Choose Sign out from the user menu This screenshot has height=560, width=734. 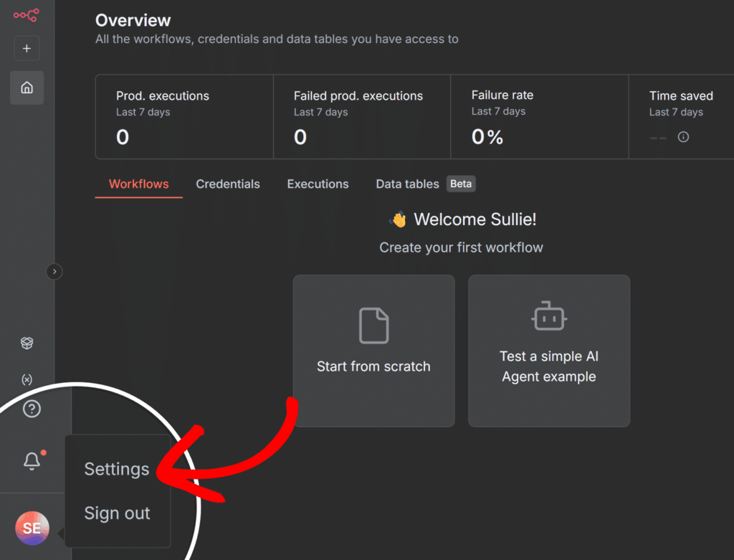117,513
